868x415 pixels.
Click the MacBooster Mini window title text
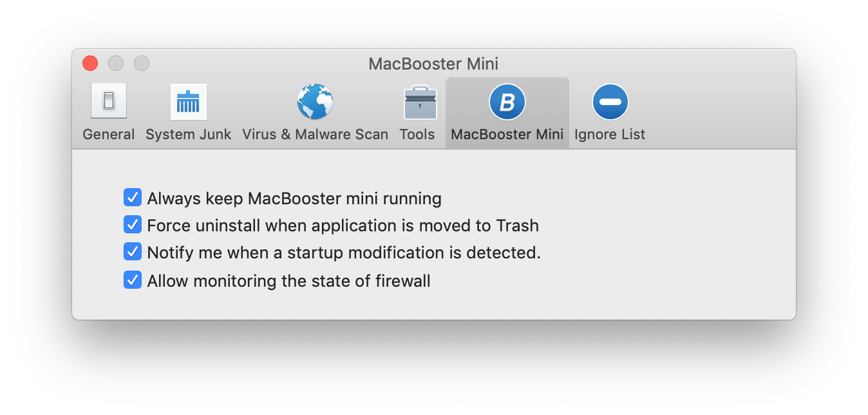click(433, 64)
